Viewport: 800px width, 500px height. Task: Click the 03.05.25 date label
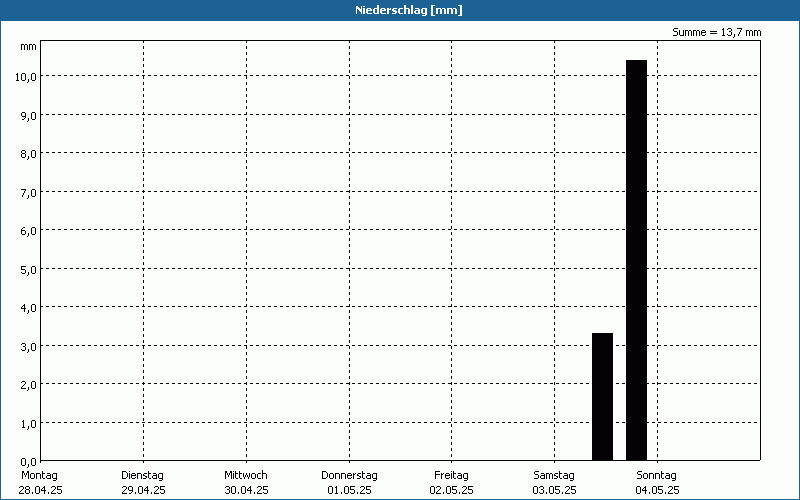(555, 490)
